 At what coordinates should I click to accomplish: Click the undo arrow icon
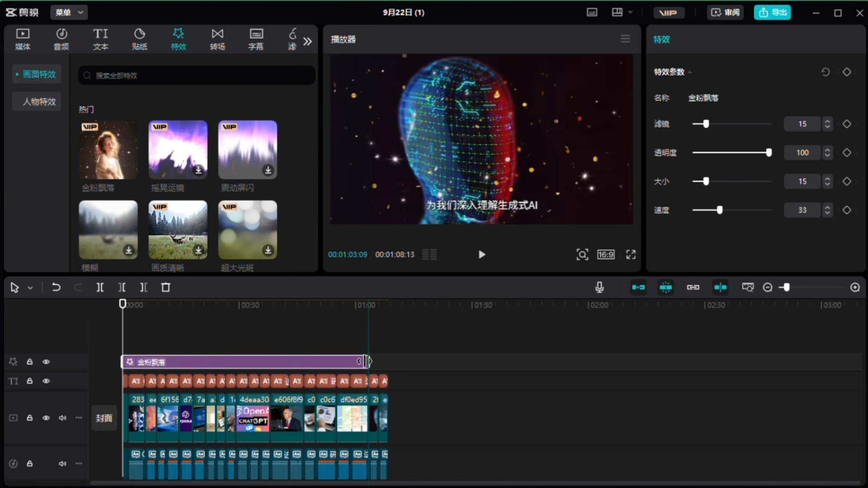click(56, 287)
